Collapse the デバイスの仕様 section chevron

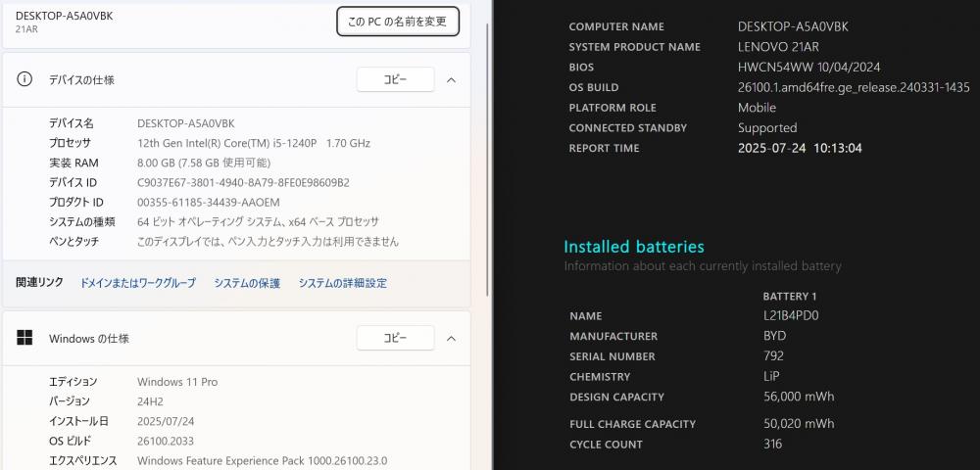click(451, 80)
